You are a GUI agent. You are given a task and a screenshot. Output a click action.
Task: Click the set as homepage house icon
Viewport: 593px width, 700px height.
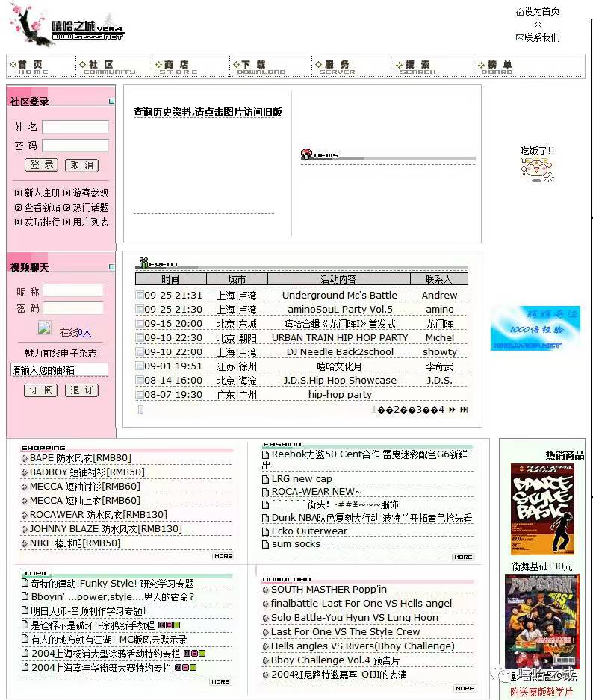(x=520, y=12)
